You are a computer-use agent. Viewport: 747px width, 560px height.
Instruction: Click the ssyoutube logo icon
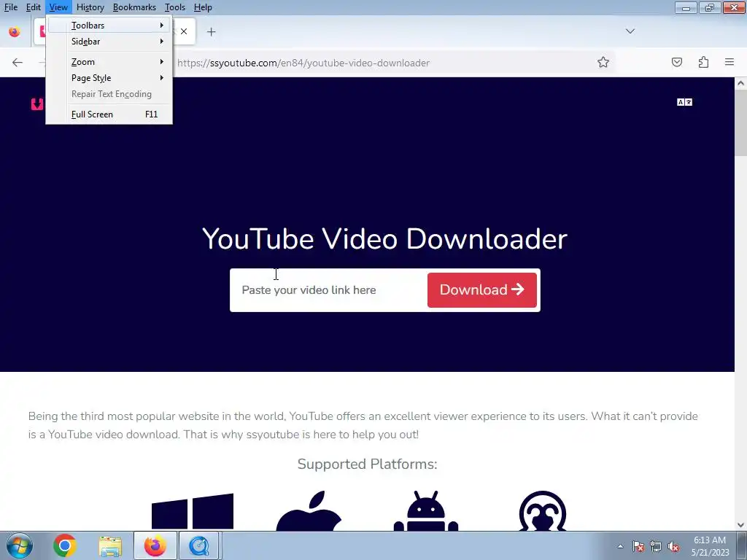[37, 104]
